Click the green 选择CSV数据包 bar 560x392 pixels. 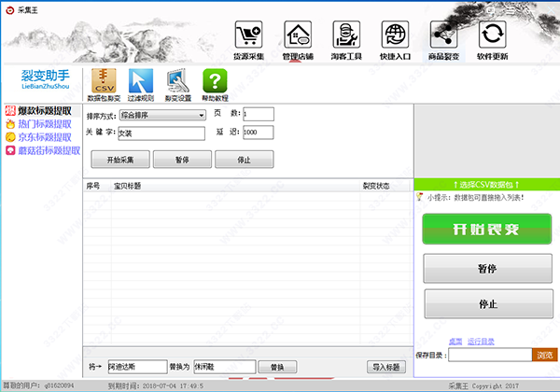click(486, 185)
